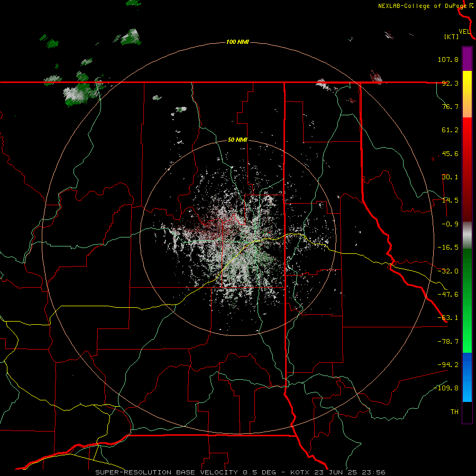
Task: Click the TH threshold label
Action: click(454, 412)
